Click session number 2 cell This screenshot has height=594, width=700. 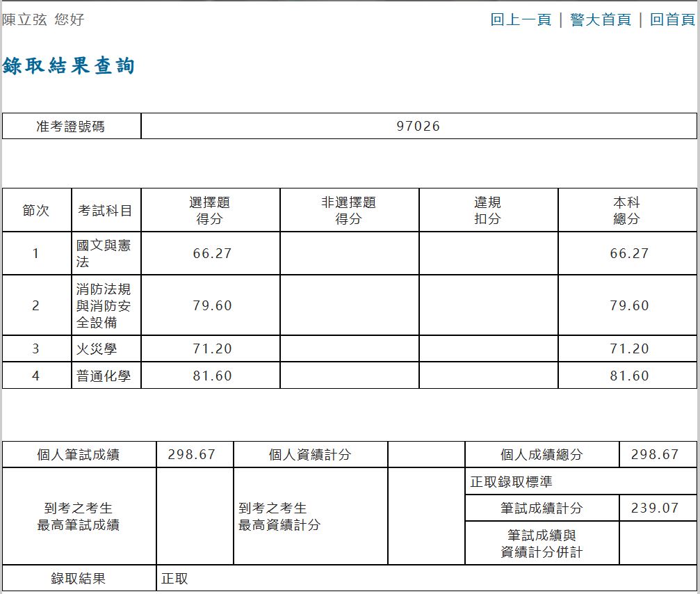(x=36, y=305)
